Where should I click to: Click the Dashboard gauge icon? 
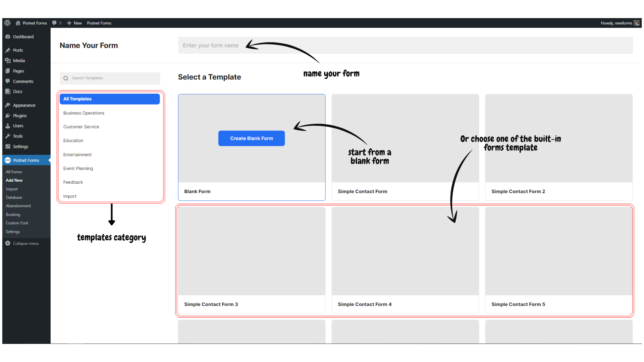pos(8,37)
